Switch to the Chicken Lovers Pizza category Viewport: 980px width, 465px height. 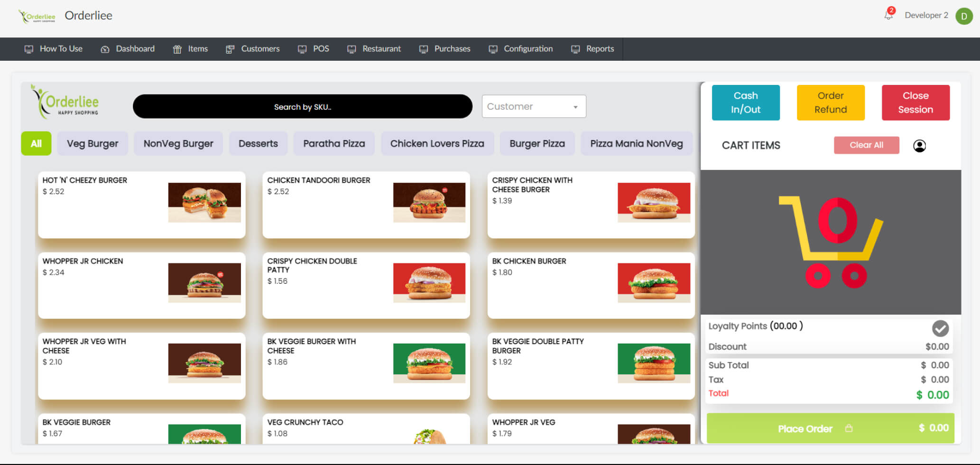pyautogui.click(x=437, y=143)
